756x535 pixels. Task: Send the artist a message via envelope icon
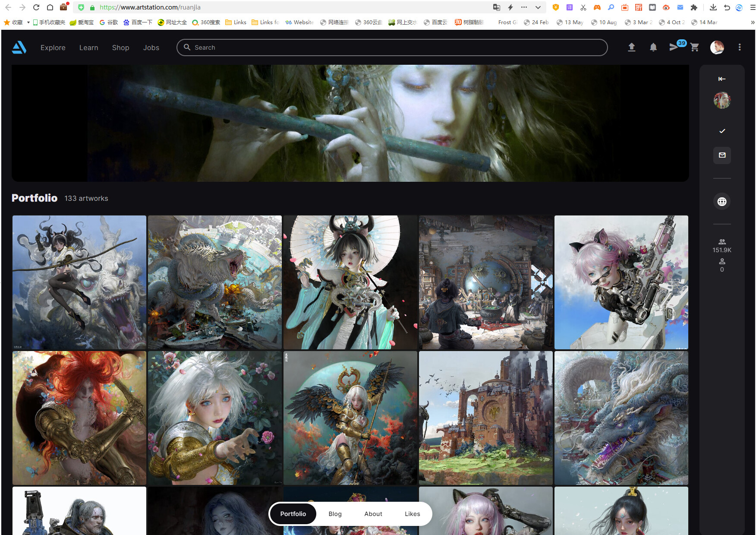(x=722, y=155)
